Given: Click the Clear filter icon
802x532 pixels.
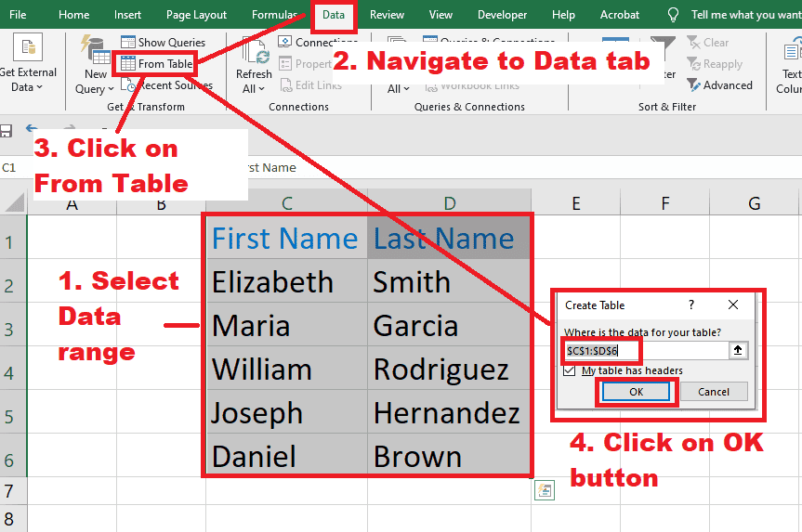Looking at the screenshot, I should point(693,43).
